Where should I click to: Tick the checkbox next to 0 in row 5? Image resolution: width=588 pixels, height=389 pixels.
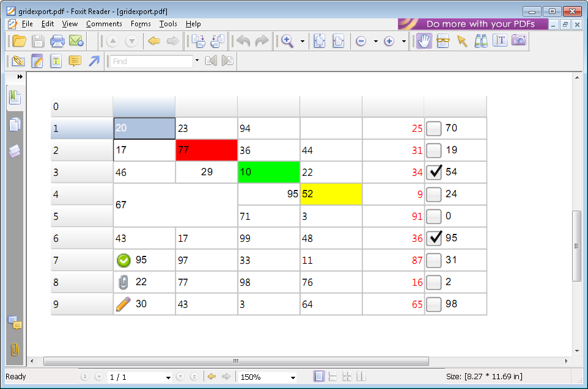click(433, 217)
